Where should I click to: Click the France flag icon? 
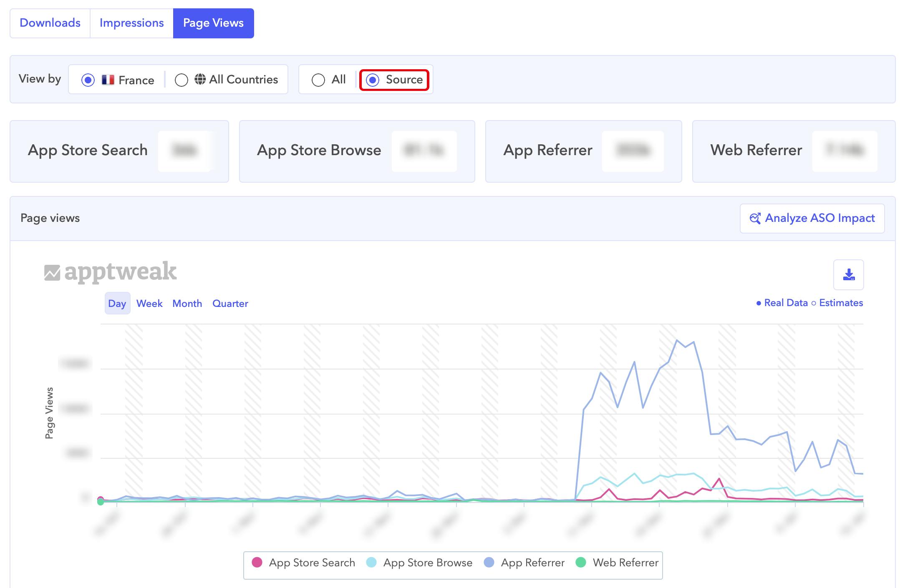[x=108, y=80]
